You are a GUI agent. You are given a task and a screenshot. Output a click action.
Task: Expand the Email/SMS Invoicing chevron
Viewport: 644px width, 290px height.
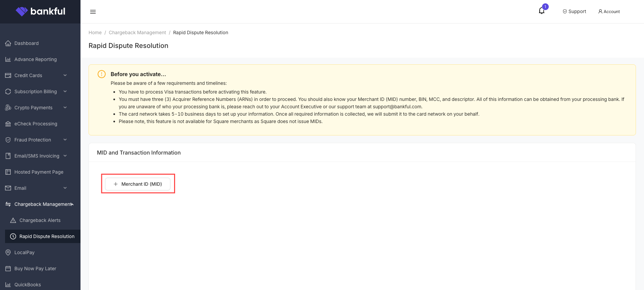(65, 156)
